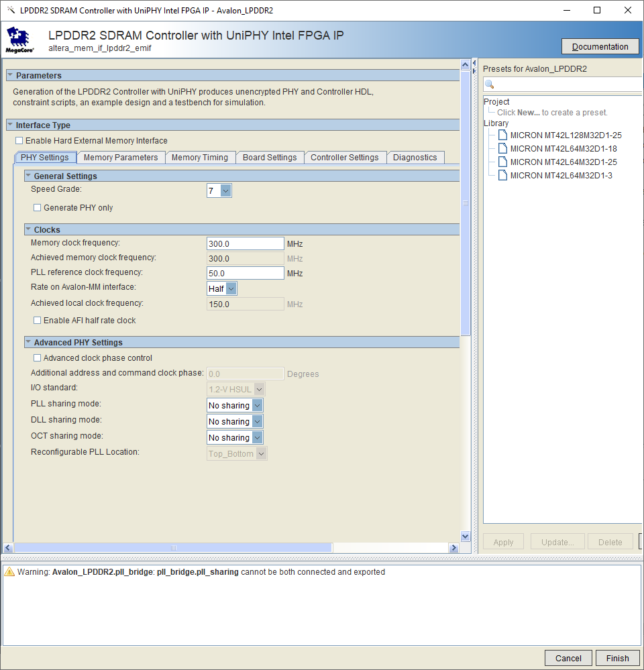Click the pll_bridge warning message text

[x=201, y=571]
